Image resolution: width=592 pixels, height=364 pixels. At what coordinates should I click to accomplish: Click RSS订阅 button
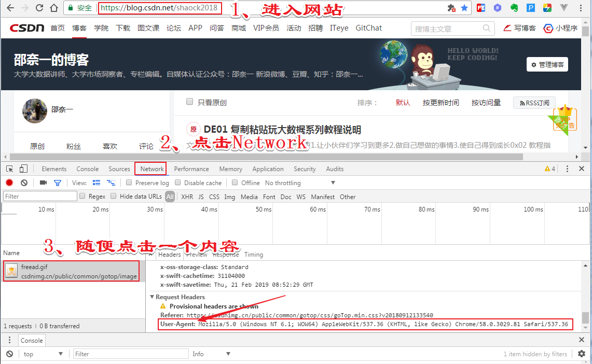tap(534, 103)
